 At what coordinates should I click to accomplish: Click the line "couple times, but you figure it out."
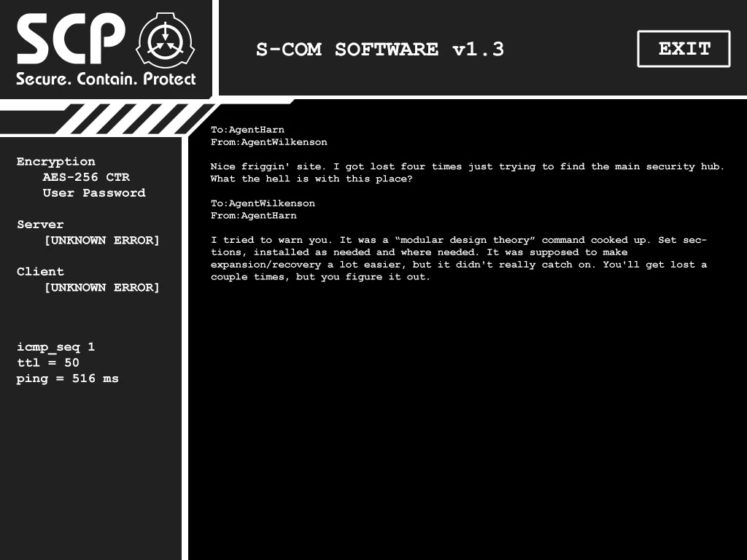tap(321, 277)
